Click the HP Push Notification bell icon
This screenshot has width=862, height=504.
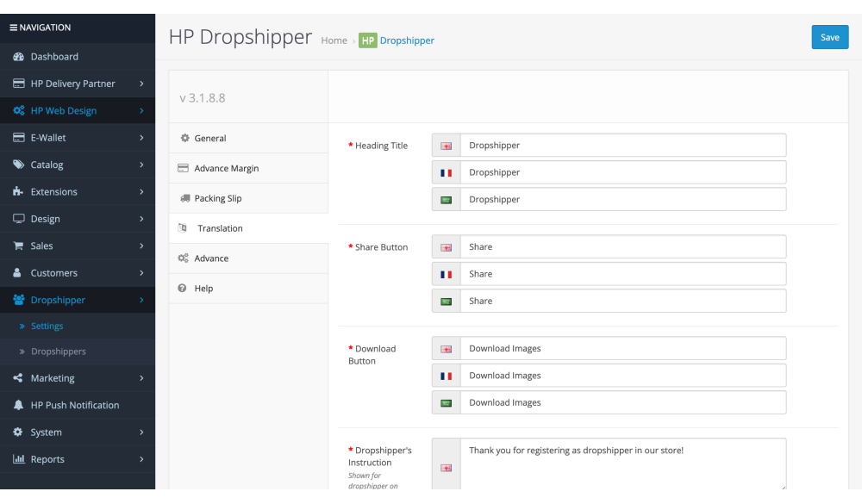pos(18,406)
